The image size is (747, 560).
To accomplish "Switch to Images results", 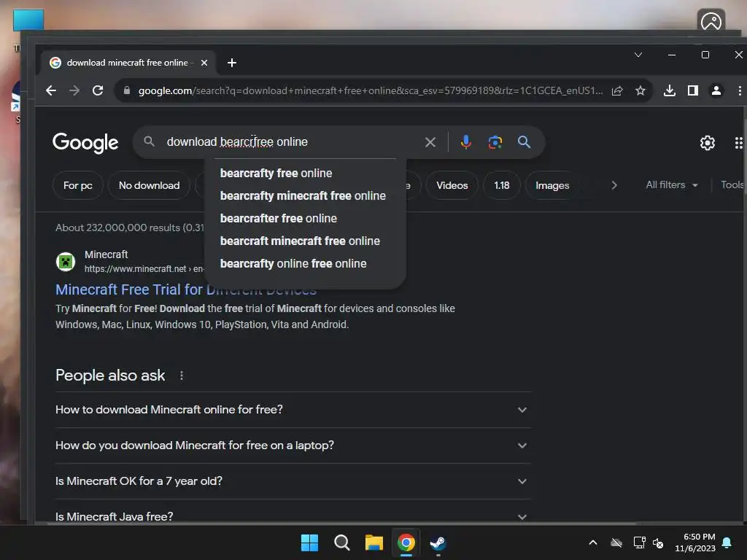I will click(552, 185).
